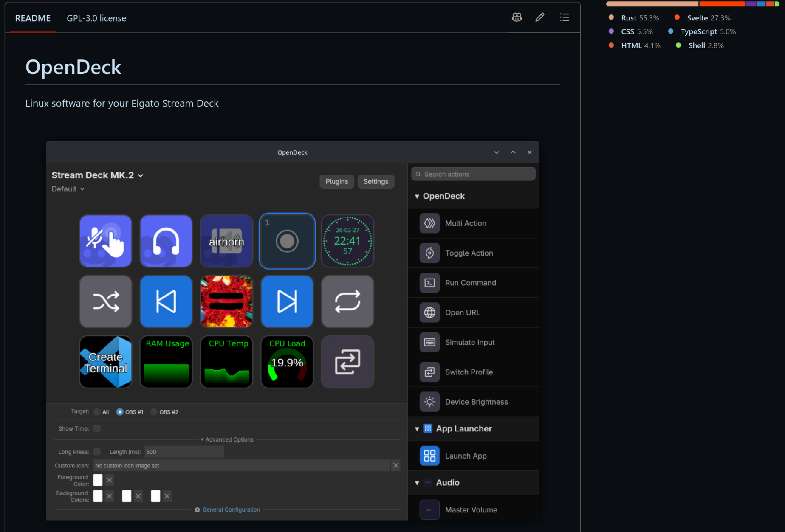Select the OBS #2 target radio button
The width and height of the screenshot is (785, 532).
(x=154, y=412)
